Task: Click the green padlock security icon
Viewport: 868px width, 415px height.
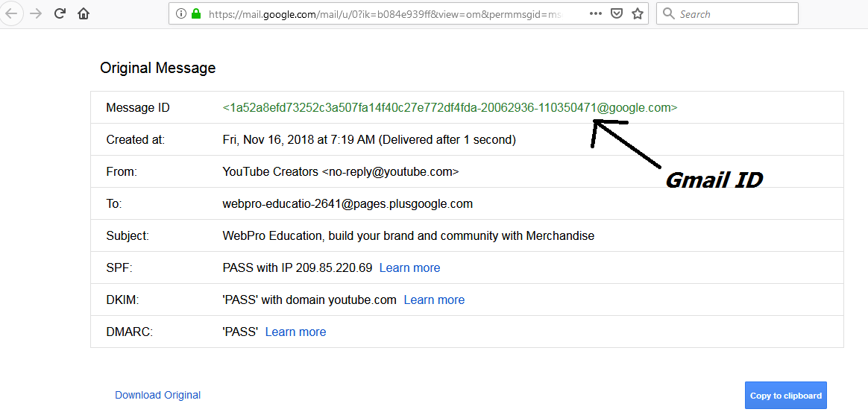Action: tap(196, 14)
